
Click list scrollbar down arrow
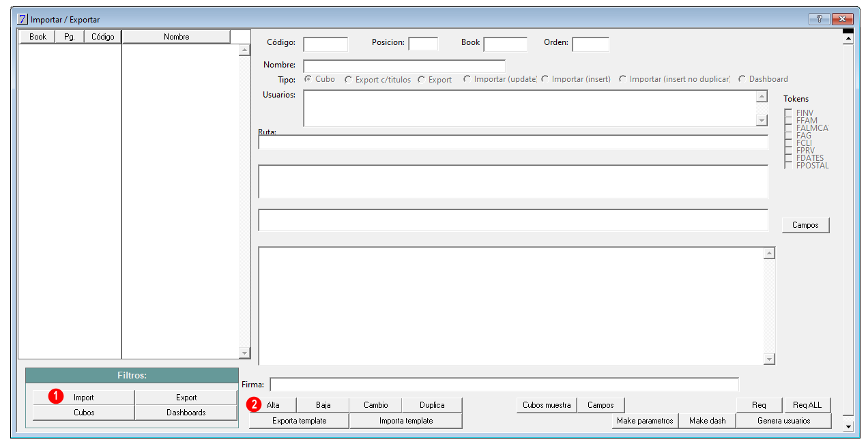click(x=245, y=353)
